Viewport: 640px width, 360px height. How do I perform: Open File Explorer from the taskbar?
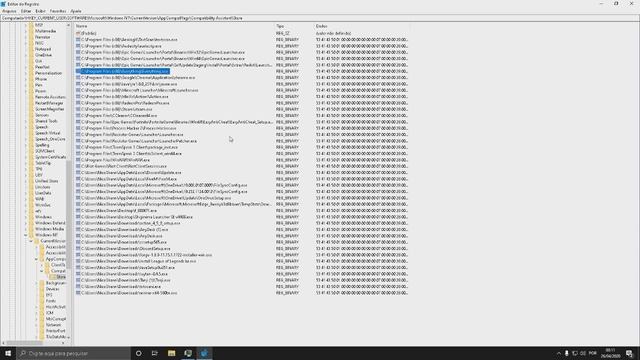[x=171, y=353]
